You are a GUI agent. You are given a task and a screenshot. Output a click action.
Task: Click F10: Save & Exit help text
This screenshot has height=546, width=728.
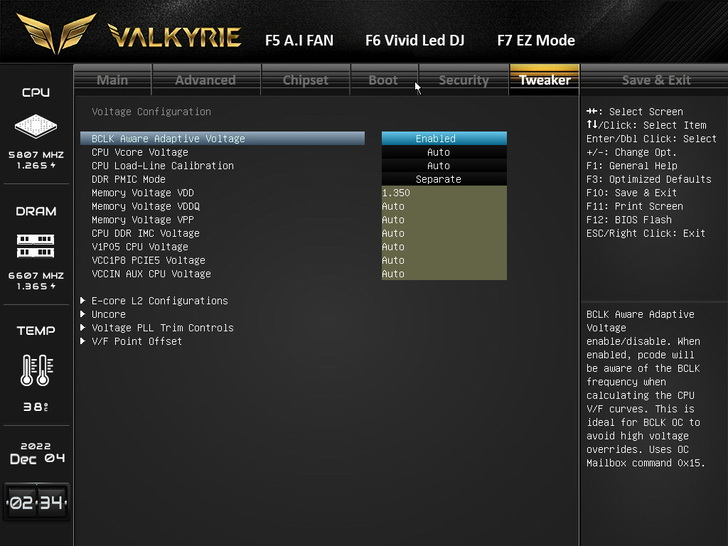[631, 193]
